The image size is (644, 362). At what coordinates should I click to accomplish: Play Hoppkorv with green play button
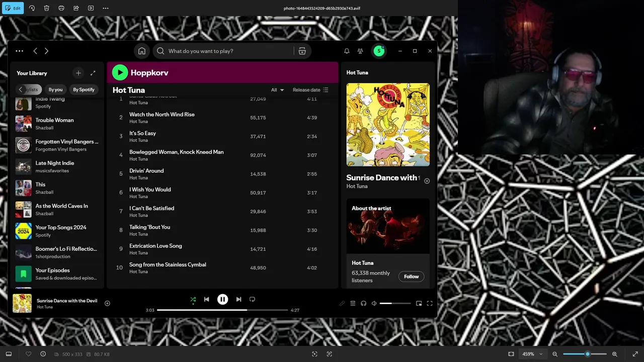[x=120, y=72]
